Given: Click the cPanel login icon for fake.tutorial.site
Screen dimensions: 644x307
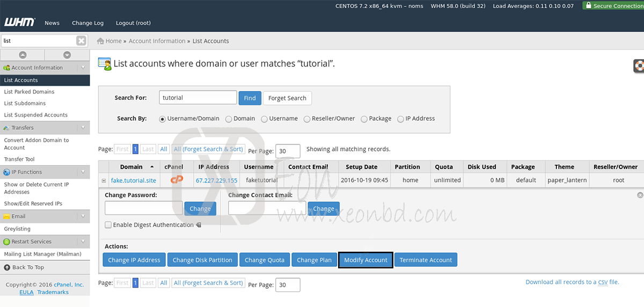Looking at the screenshot, I should point(177,180).
